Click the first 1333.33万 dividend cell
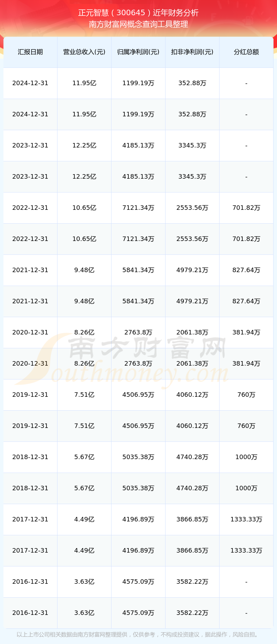This screenshot has width=277, height=644. click(246, 519)
